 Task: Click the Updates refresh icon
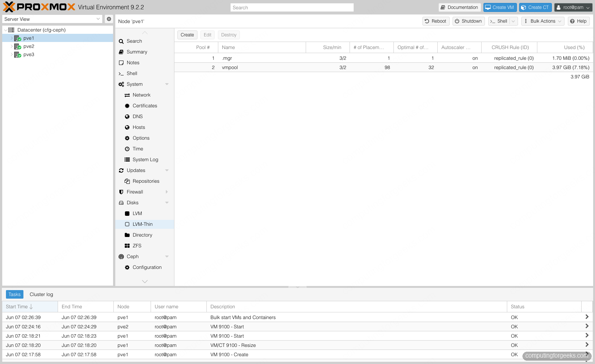coord(121,170)
